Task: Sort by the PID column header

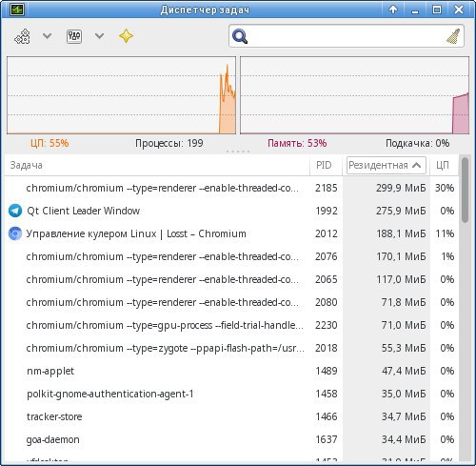Action: pyautogui.click(x=326, y=165)
